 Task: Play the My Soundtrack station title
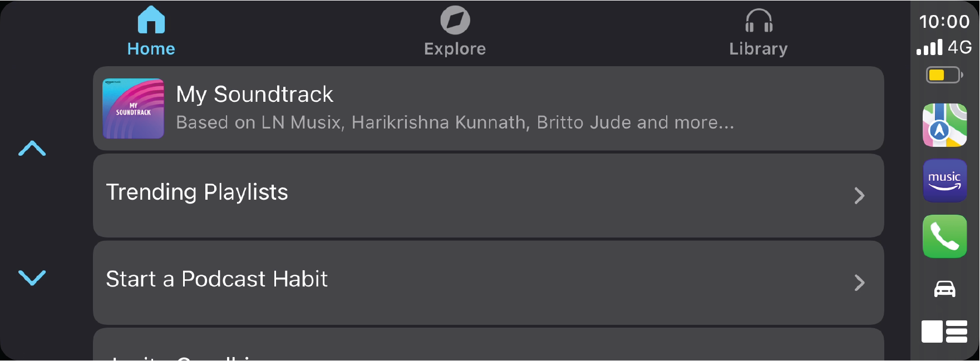coord(254,95)
